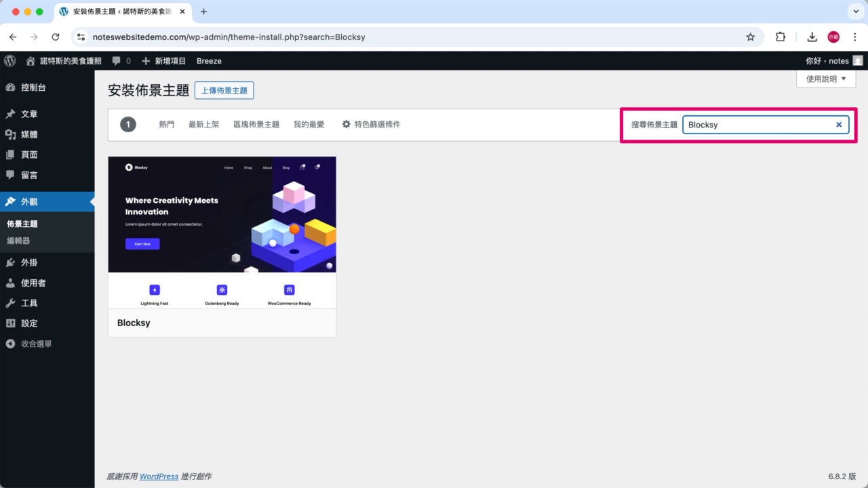Clear the Blocksy search with the X

point(839,124)
